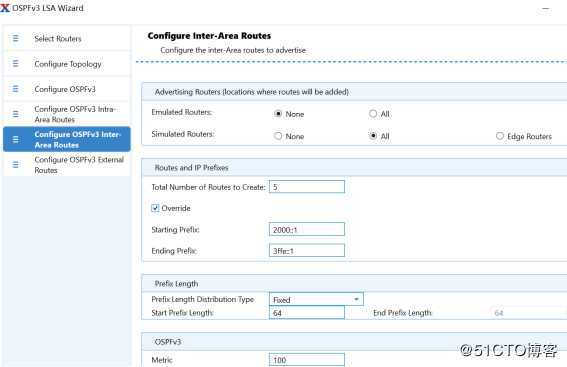Minimize the OSPFv3 LSA Wizard window
567x367 pixels.
tap(546, 8)
